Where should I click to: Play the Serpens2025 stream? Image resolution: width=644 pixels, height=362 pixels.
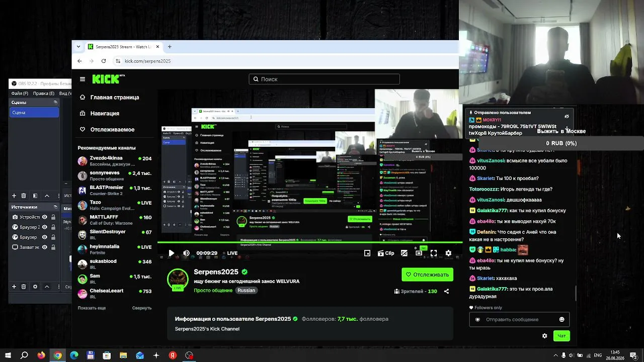171,253
